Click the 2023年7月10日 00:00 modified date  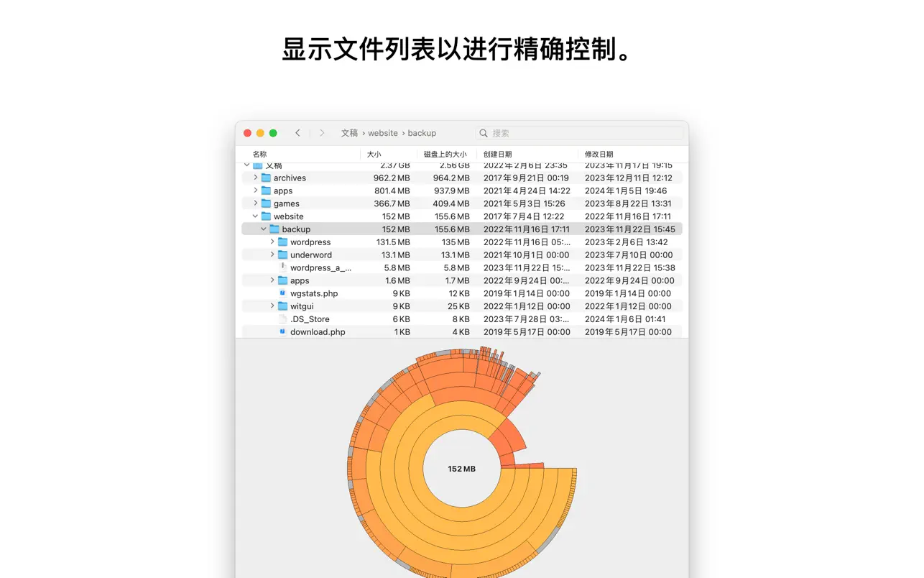pyautogui.click(x=629, y=255)
